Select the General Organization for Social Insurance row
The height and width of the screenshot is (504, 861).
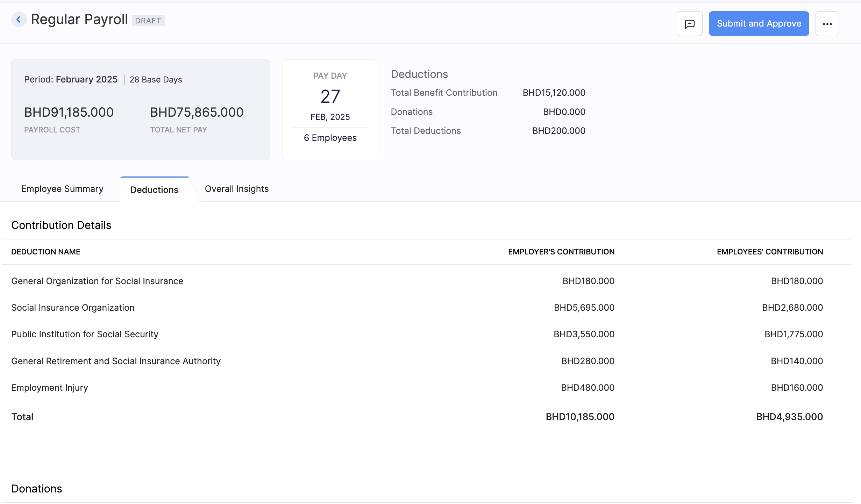tap(97, 281)
